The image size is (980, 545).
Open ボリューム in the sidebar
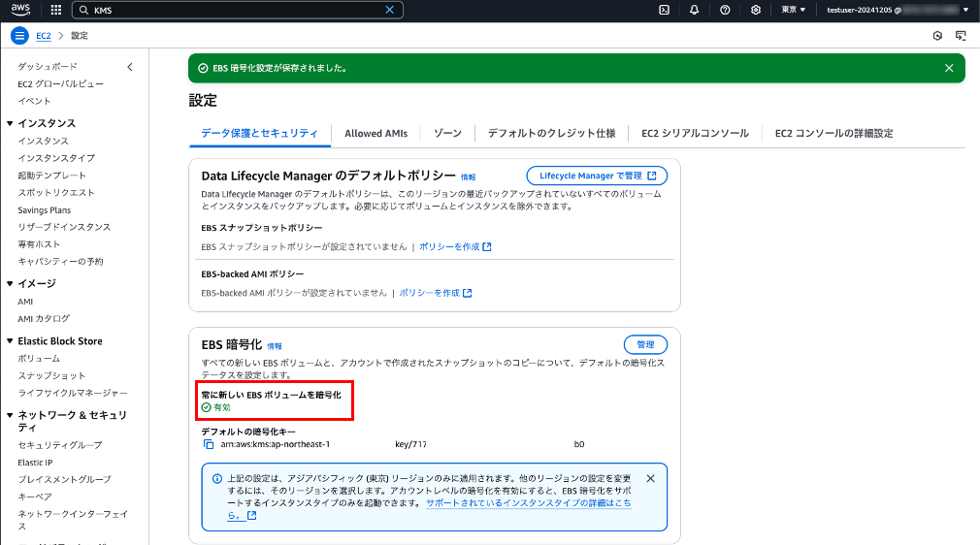pos(39,359)
